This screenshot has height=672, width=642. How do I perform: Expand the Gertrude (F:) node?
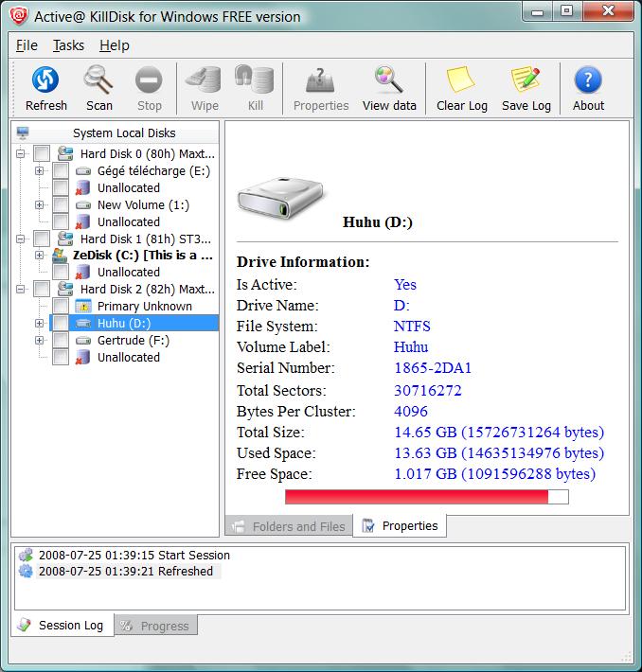[40, 341]
